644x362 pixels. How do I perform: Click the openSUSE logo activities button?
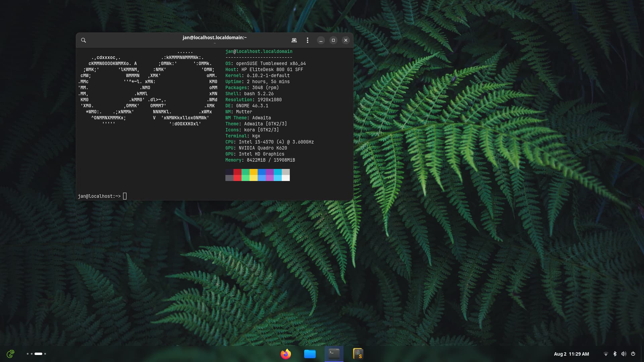11,354
